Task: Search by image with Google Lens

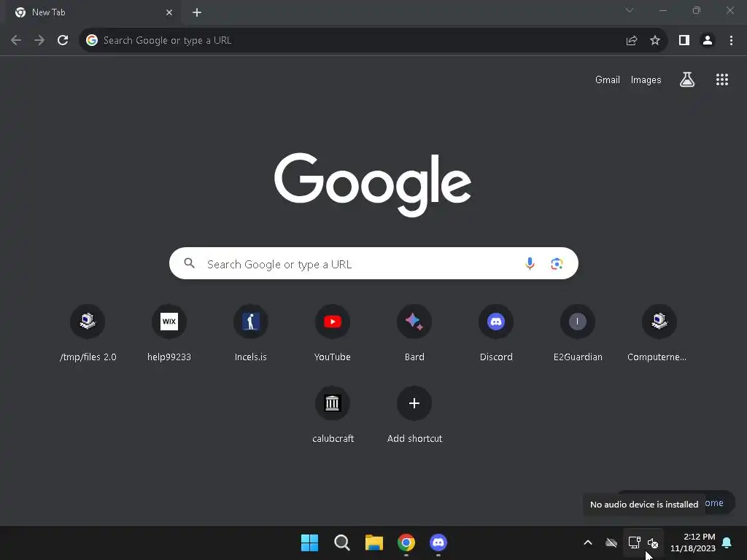Action: pyautogui.click(x=557, y=263)
